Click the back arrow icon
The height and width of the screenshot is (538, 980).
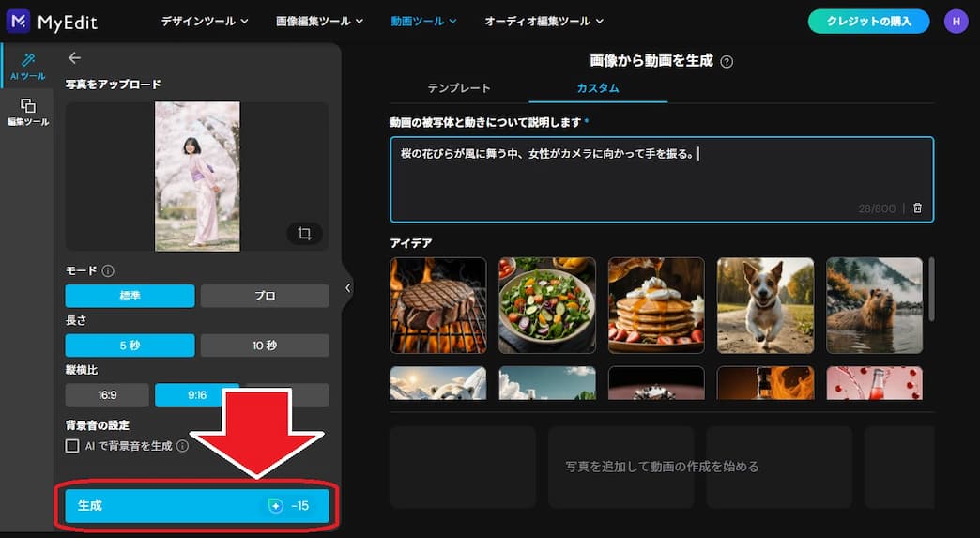click(x=75, y=58)
